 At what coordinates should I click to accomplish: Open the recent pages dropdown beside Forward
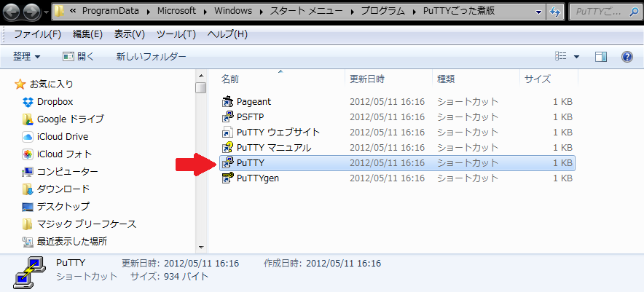click(x=46, y=12)
